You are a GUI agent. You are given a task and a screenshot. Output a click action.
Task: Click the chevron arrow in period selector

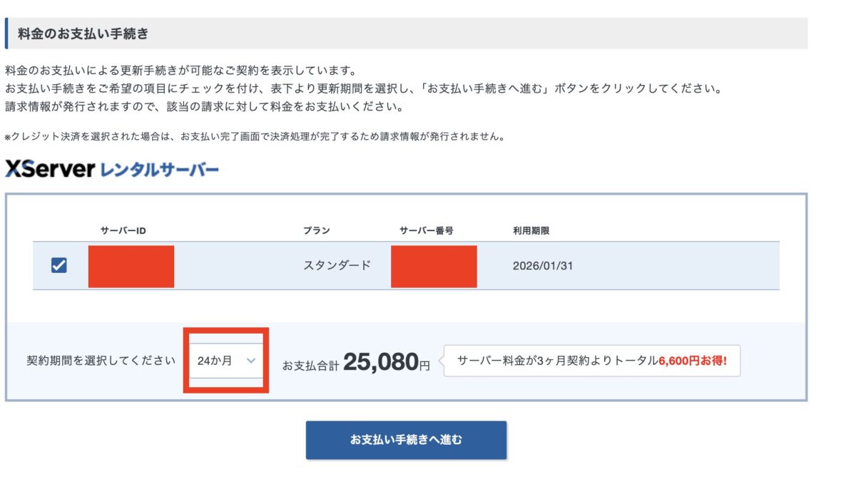250,361
